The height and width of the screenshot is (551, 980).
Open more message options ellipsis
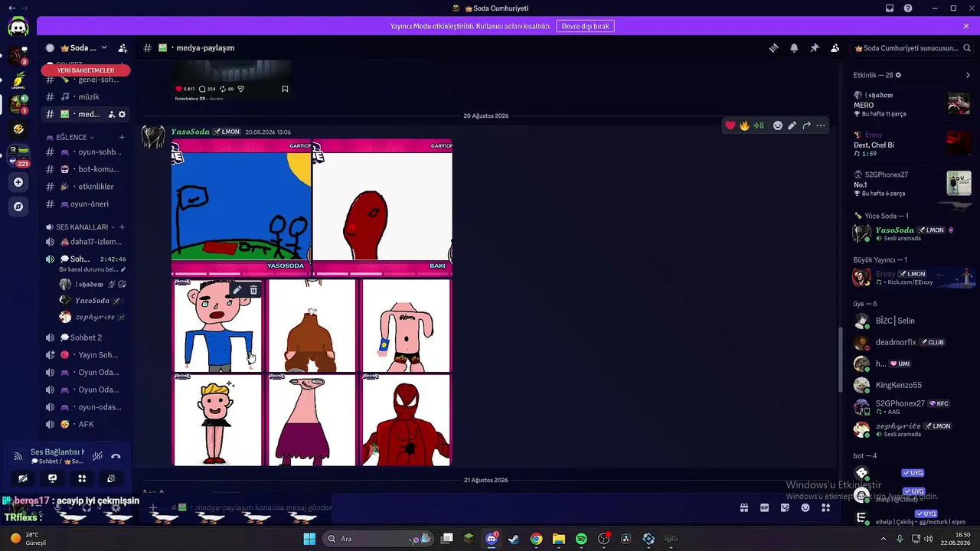click(821, 126)
